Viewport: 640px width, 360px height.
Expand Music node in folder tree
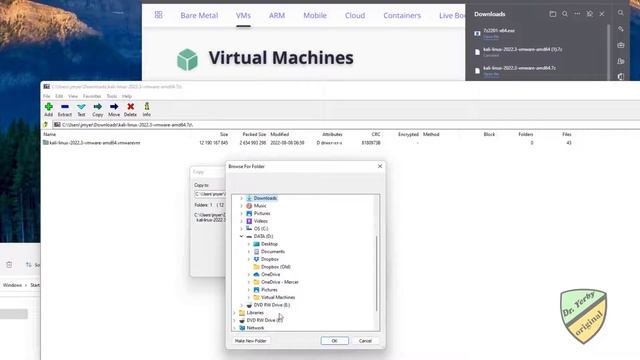coord(241,206)
